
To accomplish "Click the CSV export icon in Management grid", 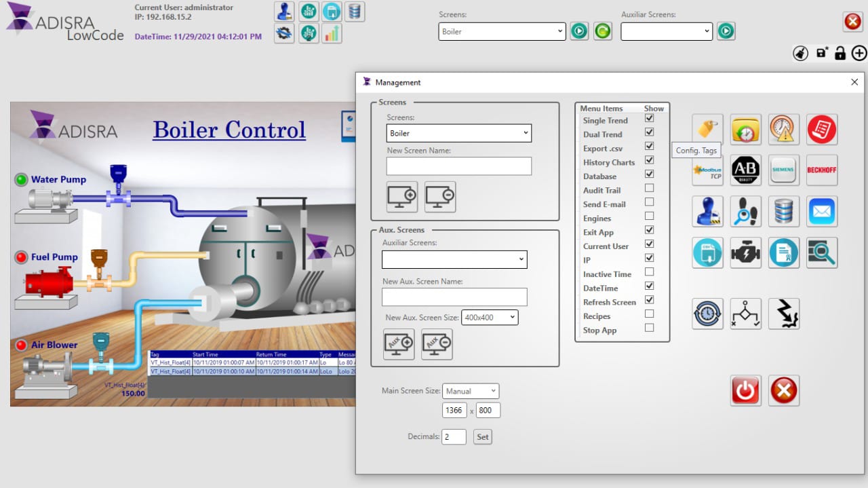I will 707,252.
